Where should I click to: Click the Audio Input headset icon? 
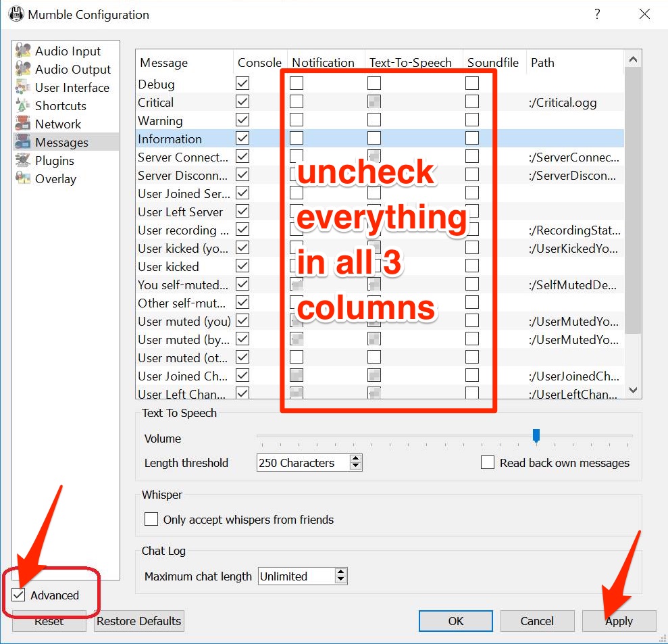(23, 50)
